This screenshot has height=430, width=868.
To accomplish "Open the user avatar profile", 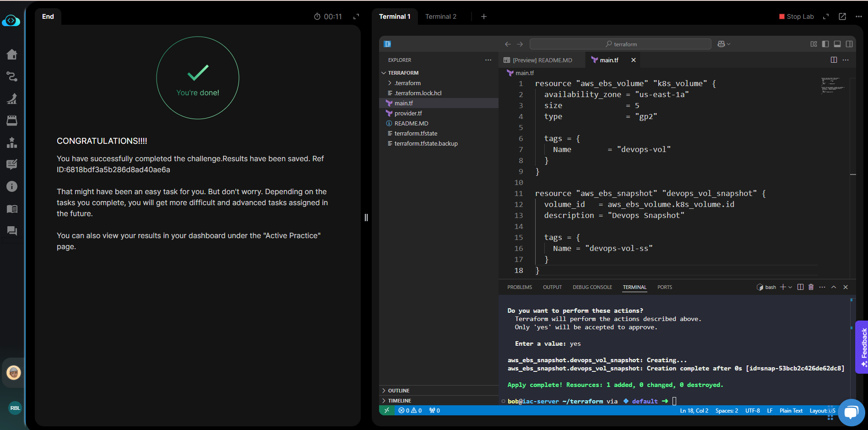I will tap(14, 373).
